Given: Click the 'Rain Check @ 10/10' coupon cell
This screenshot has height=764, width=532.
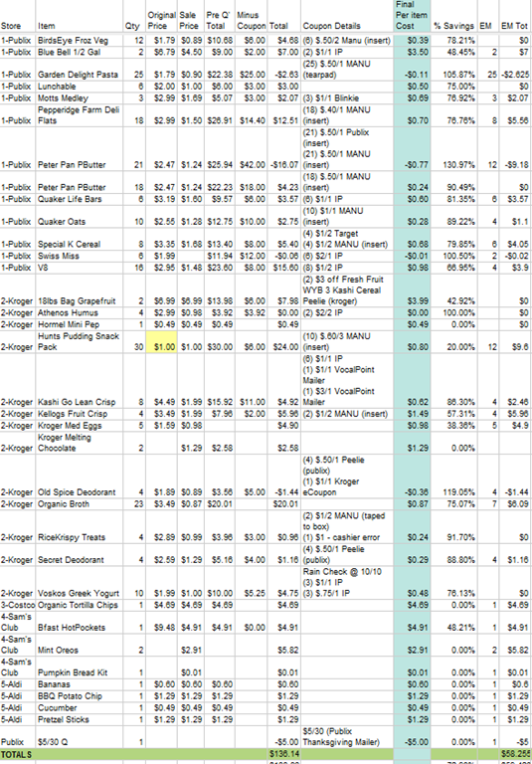Looking at the screenshot, I should point(347,583).
